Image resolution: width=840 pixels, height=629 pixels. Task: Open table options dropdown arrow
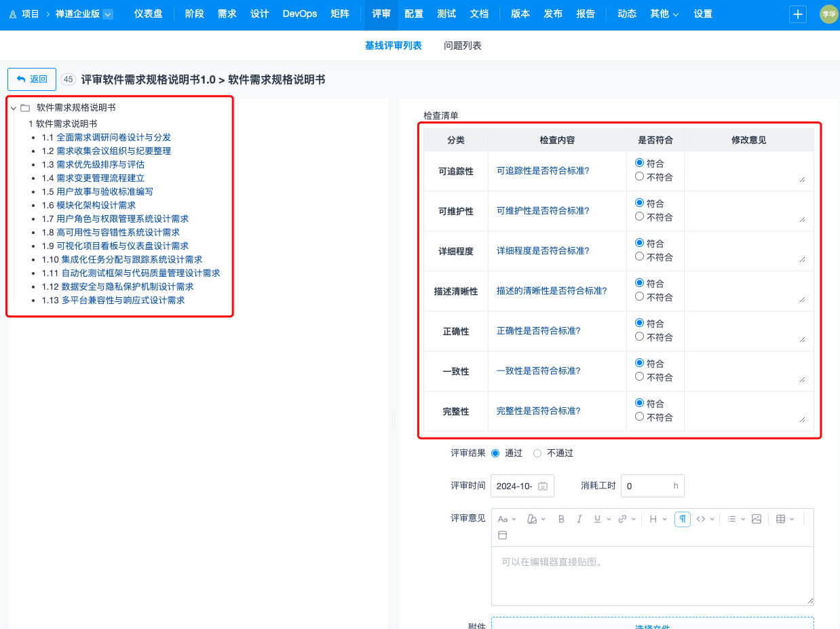pos(792,519)
